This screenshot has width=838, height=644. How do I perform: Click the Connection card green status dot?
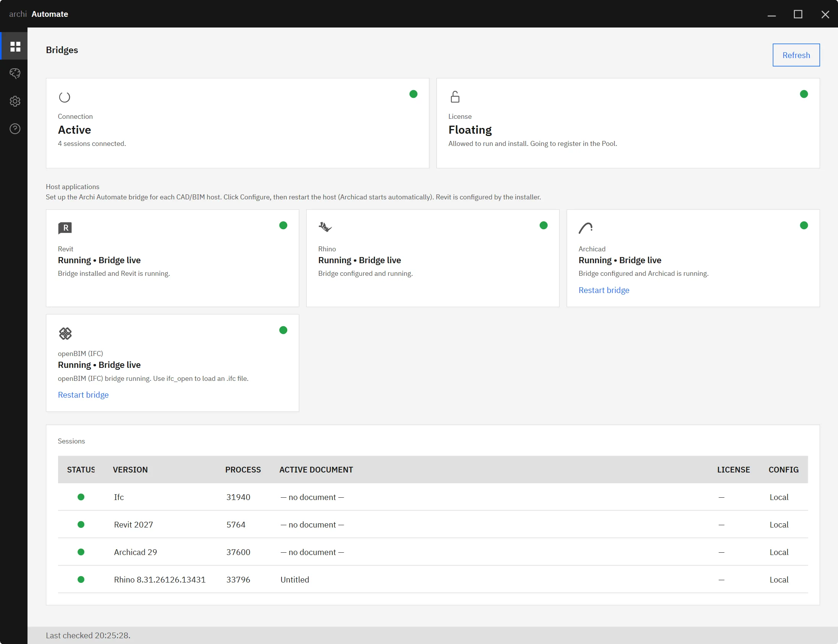(413, 94)
